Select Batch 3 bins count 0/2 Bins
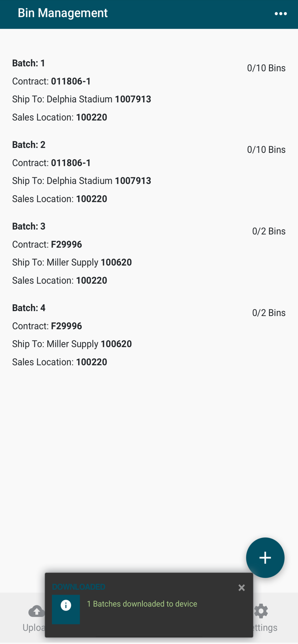The height and width of the screenshot is (644, 298). click(269, 231)
